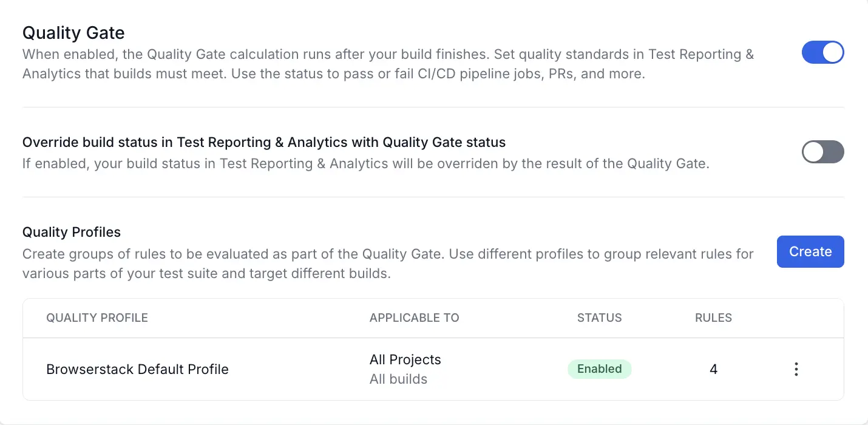Open the three-dot menu for Browserstack Default Profile

point(796,369)
